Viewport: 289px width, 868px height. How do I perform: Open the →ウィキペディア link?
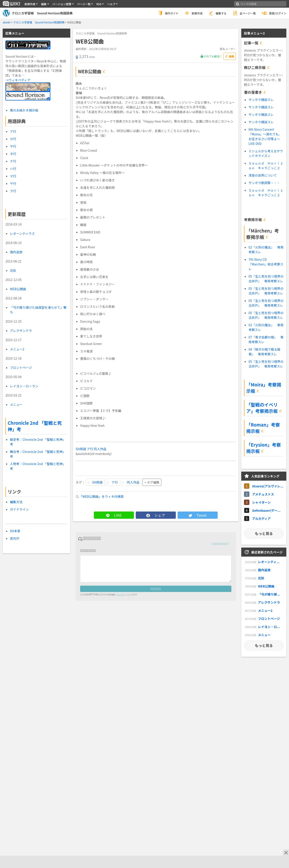pyautogui.click(x=18, y=80)
